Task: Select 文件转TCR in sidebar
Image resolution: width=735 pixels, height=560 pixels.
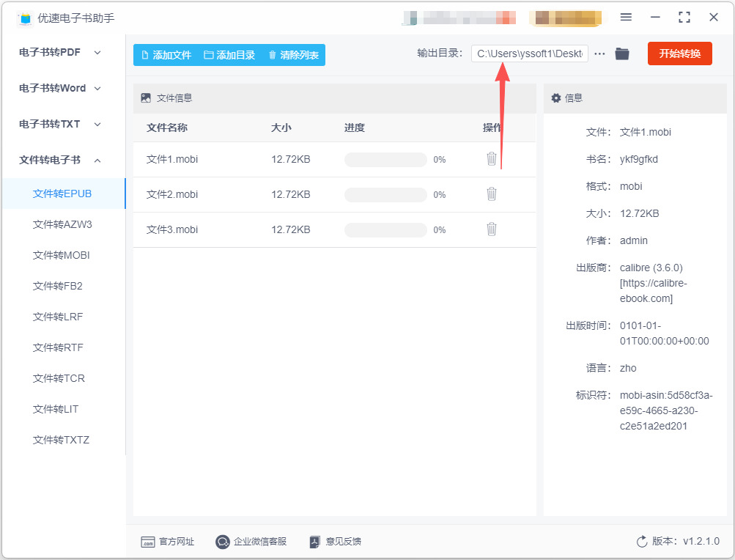Action: point(59,378)
